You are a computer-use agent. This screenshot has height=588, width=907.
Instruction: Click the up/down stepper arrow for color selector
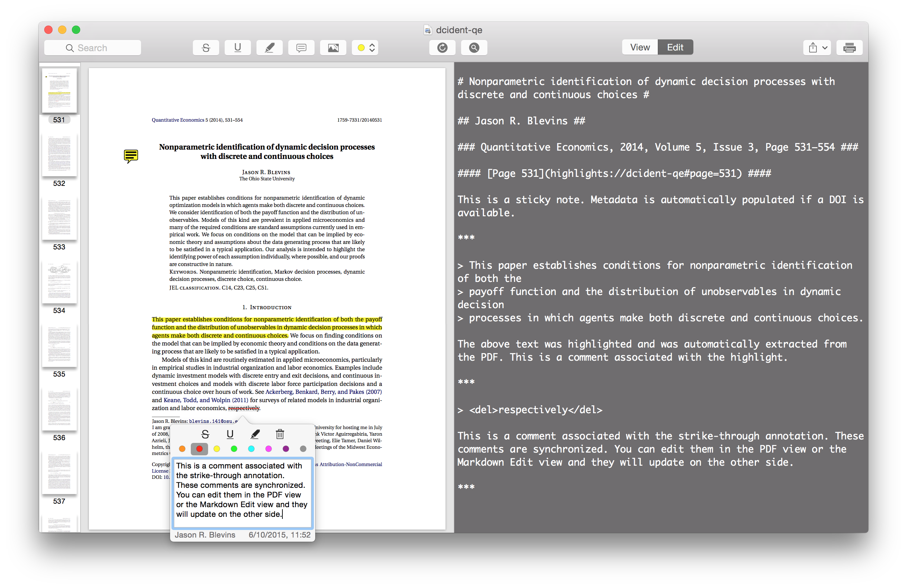coord(372,47)
